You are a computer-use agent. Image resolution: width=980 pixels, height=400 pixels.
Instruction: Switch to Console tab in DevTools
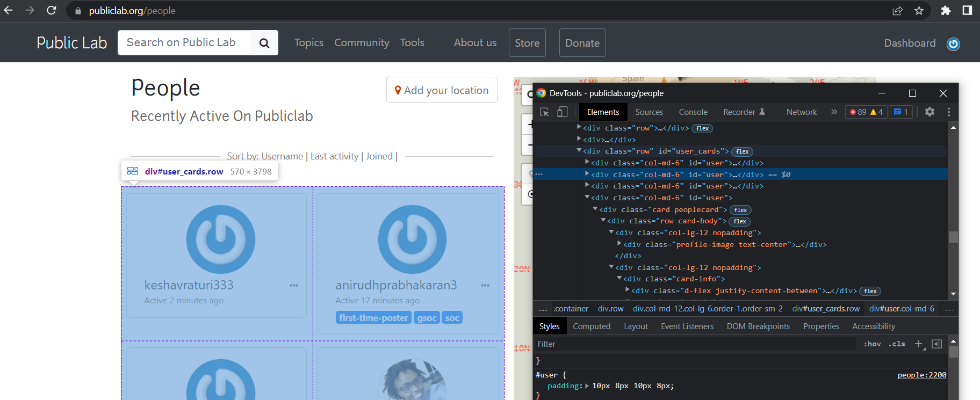[693, 112]
